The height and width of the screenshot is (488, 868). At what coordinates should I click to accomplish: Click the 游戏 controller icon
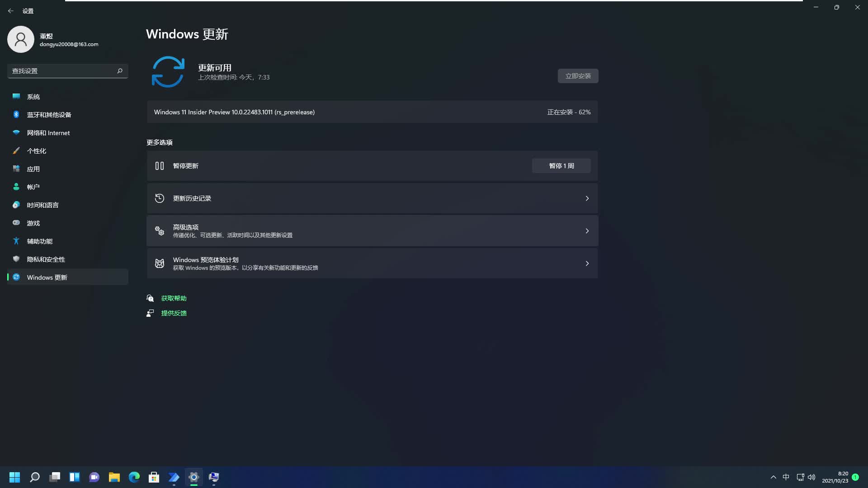16,223
